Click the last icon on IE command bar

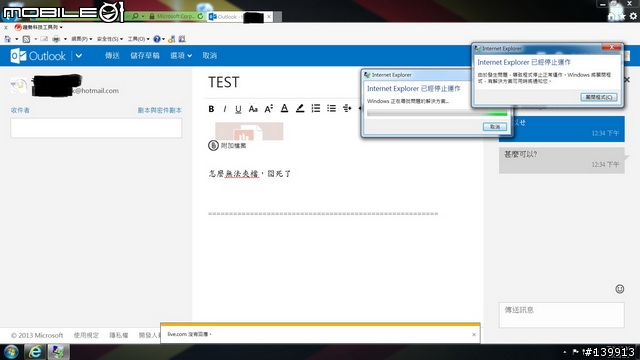(182, 39)
